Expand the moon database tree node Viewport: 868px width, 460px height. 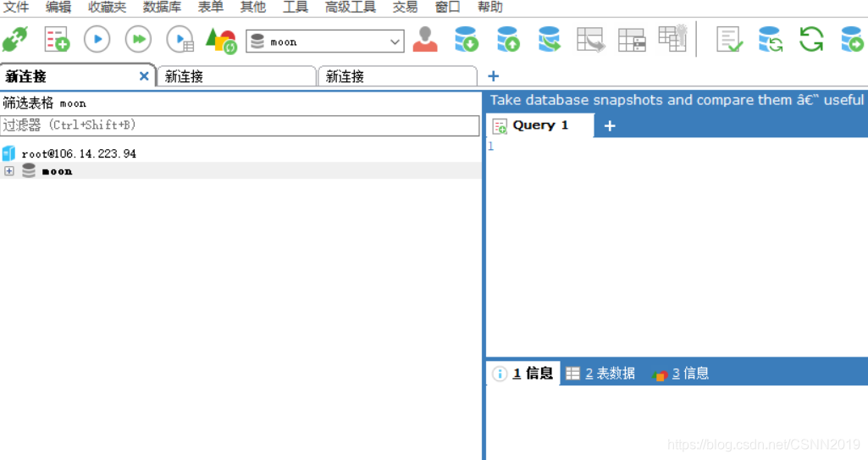[x=8, y=171]
